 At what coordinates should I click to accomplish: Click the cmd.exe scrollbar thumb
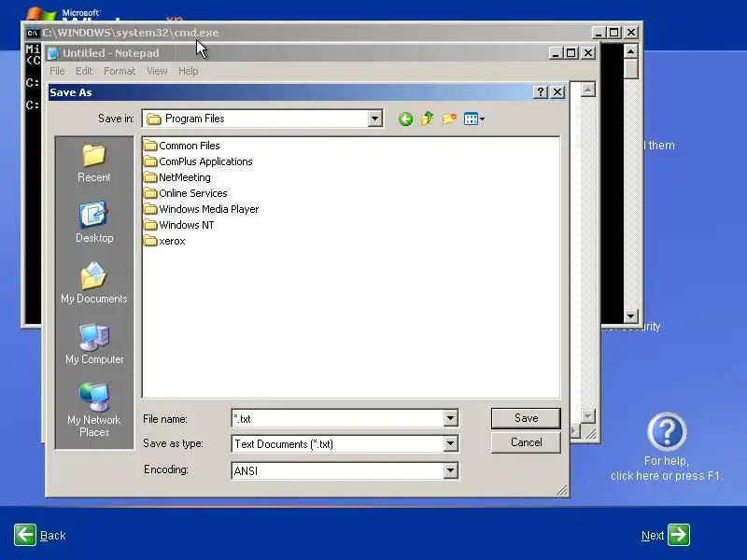click(x=631, y=68)
